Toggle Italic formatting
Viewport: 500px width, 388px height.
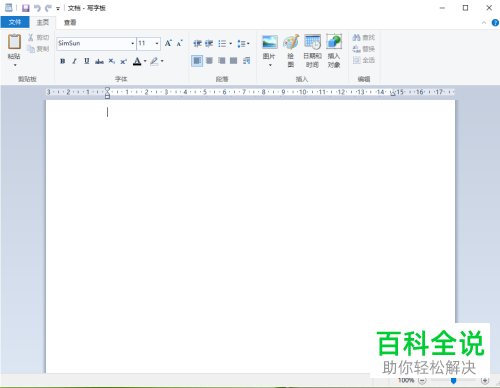74,61
